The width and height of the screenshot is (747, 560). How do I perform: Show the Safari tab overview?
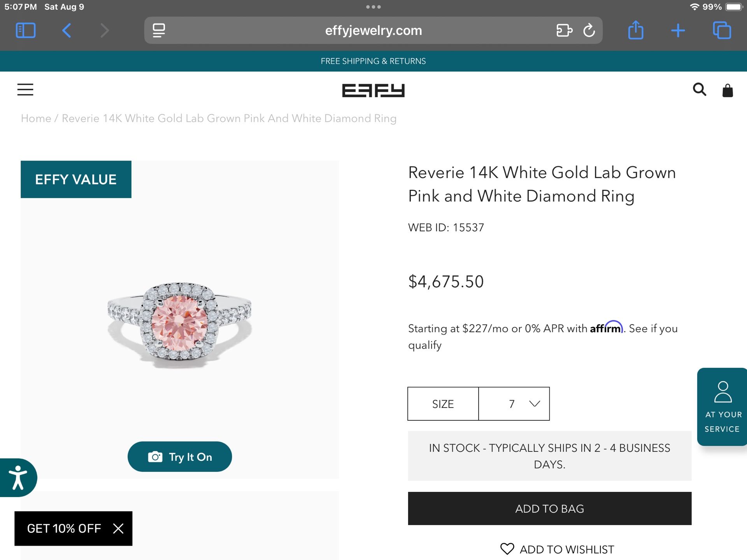tap(722, 30)
